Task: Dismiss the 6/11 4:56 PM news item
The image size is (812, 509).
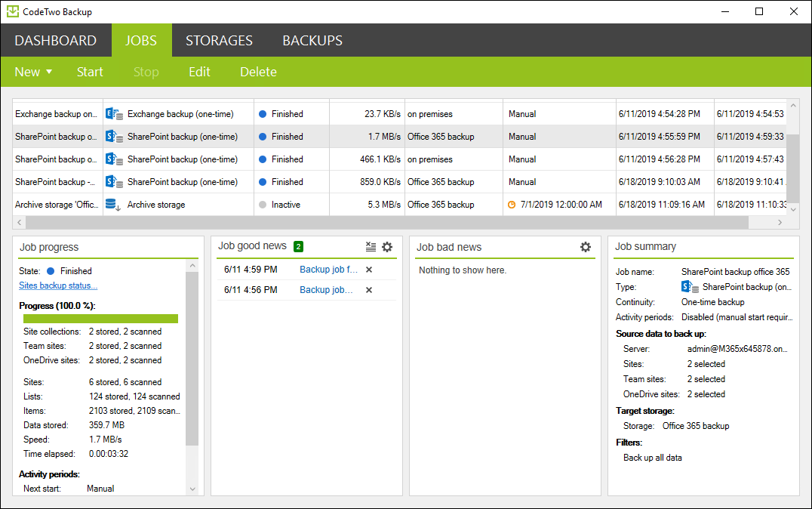Action: (369, 290)
